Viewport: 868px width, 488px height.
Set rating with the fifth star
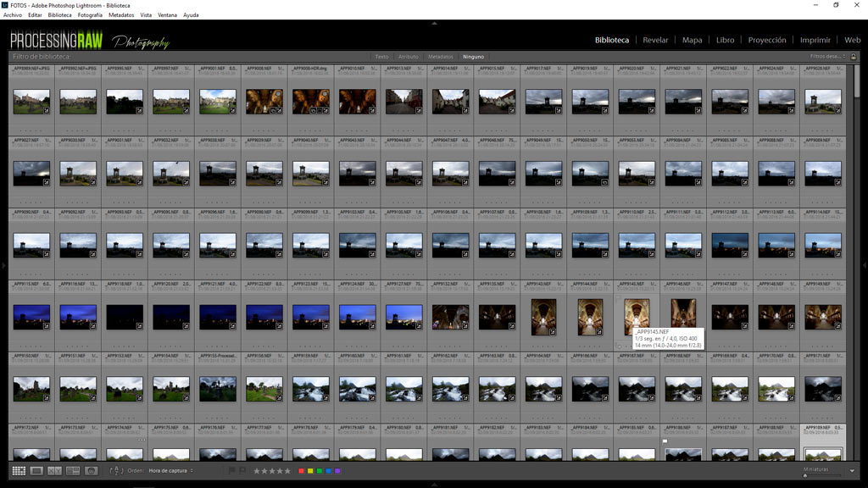coord(287,470)
